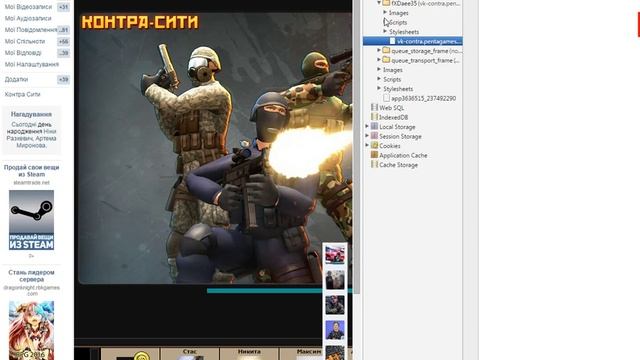Click the blue-background friend avatar

click(335, 330)
